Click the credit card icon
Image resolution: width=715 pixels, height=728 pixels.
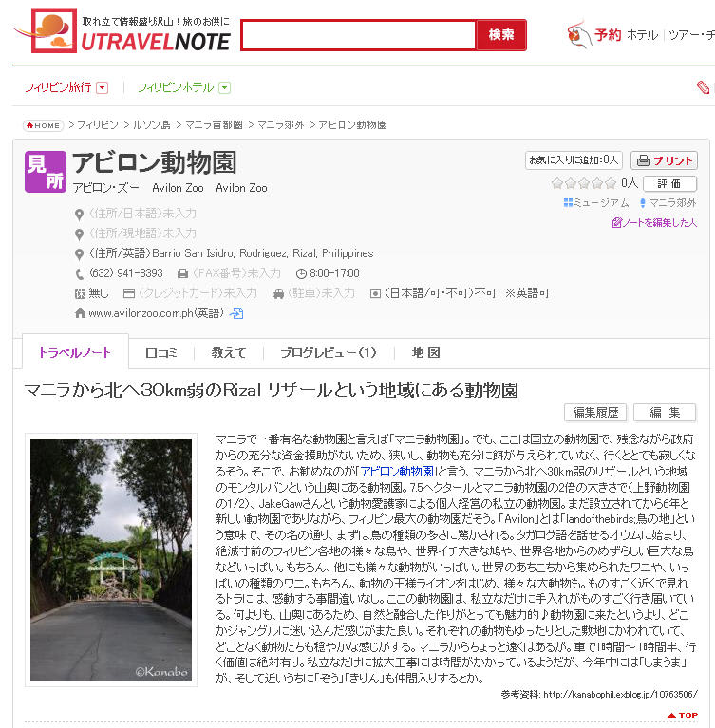(129, 294)
